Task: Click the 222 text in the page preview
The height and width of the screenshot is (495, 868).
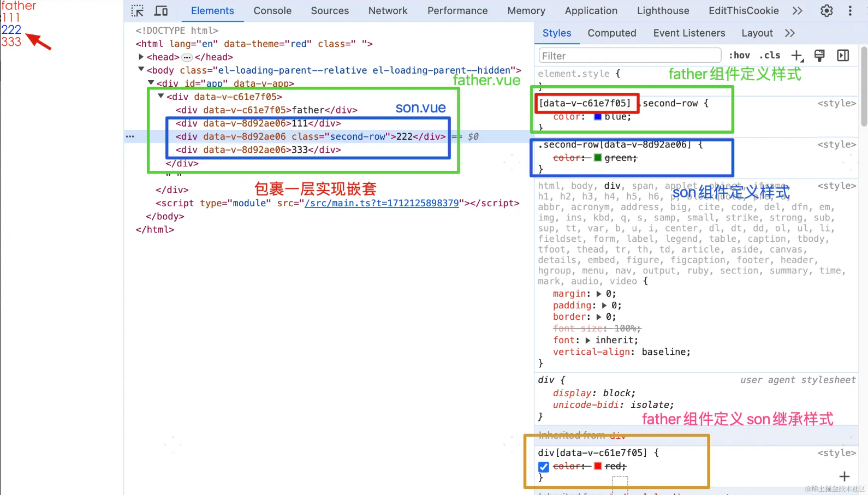Action: 11,29
